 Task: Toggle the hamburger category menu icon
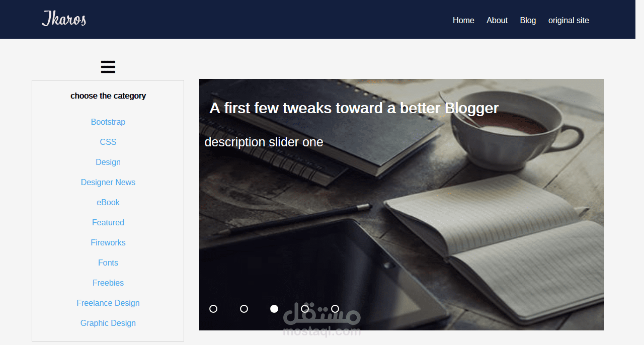pyautogui.click(x=108, y=67)
